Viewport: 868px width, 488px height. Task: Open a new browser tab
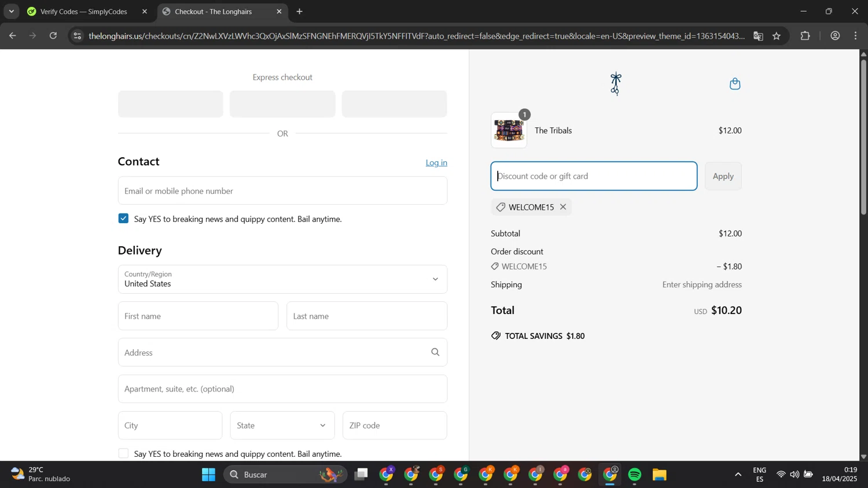299,12
